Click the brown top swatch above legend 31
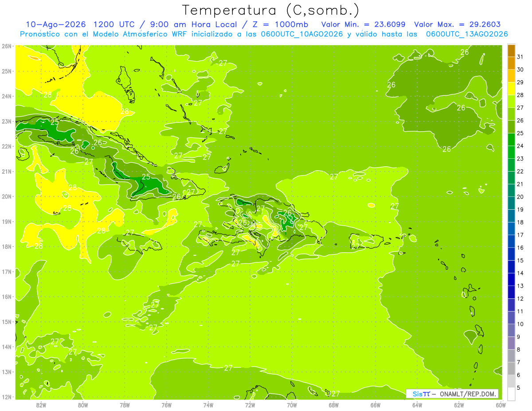This screenshot has width=532, height=411. click(511, 51)
